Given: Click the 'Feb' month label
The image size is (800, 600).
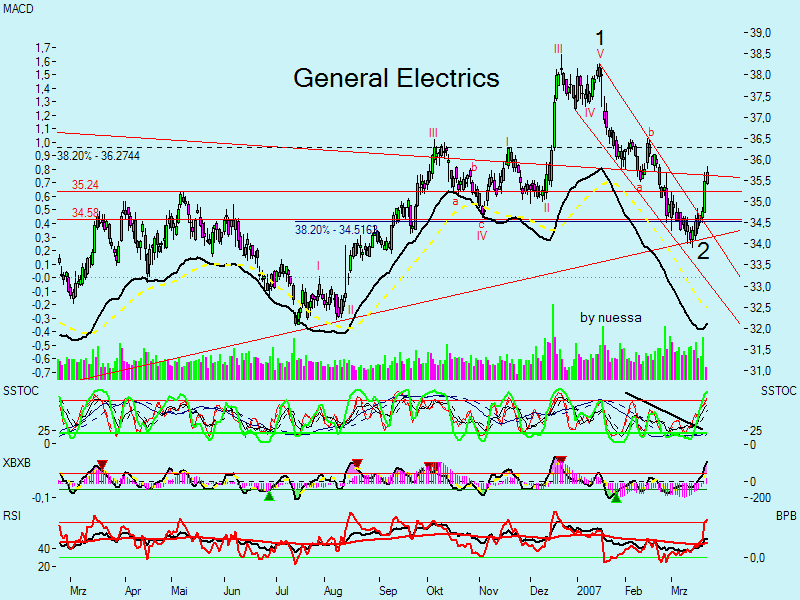Looking at the screenshot, I should click(633, 591).
